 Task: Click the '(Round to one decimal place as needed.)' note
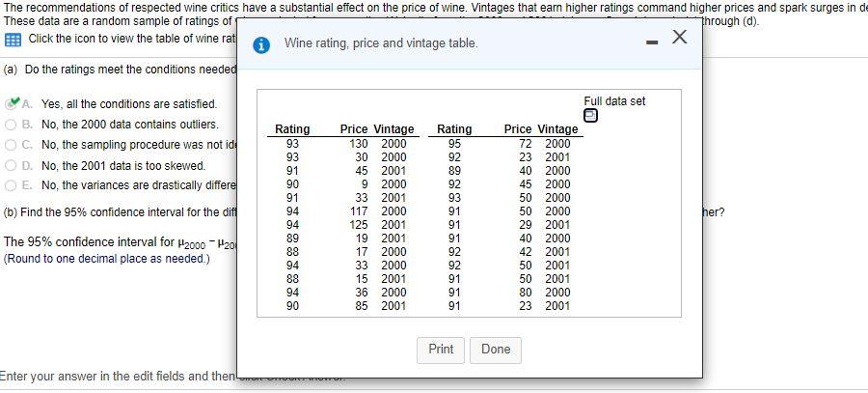106,259
